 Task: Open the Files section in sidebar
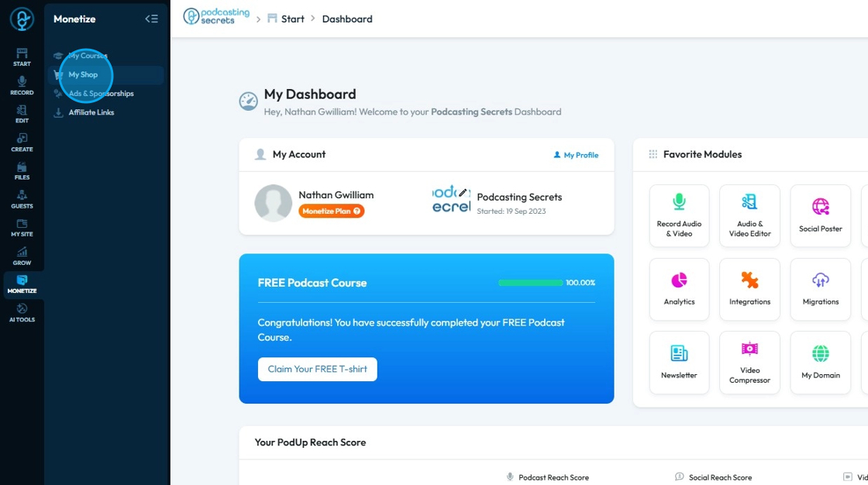(22, 170)
